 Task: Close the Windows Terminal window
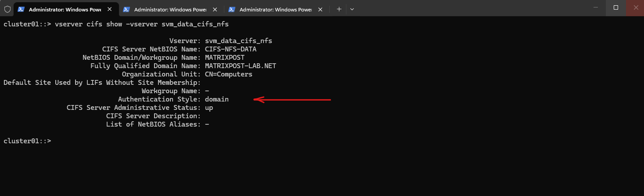634,7
